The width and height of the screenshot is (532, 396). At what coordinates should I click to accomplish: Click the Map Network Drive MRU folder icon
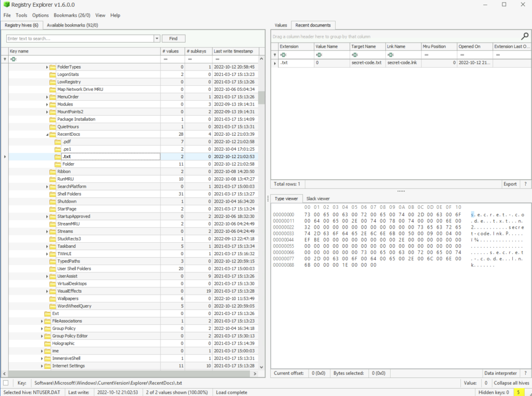(52, 89)
